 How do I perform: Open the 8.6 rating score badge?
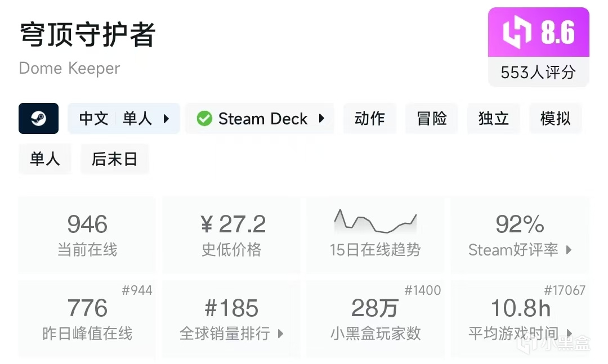pos(538,33)
